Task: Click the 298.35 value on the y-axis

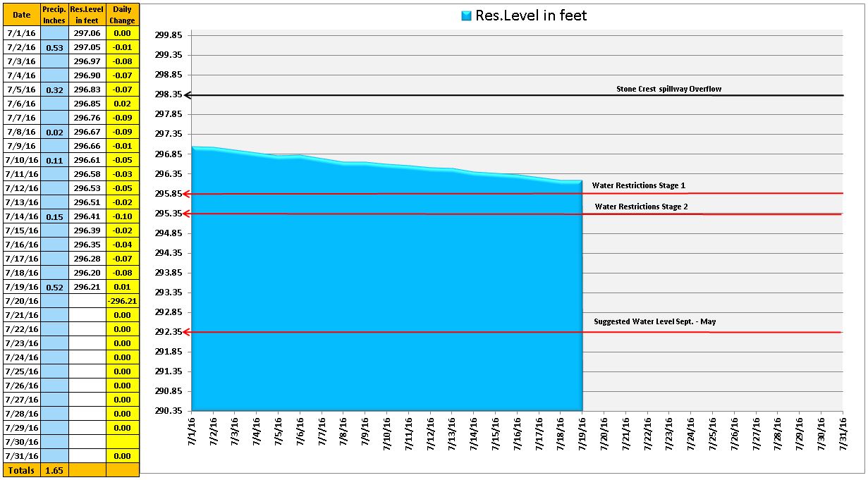Action: (x=168, y=94)
